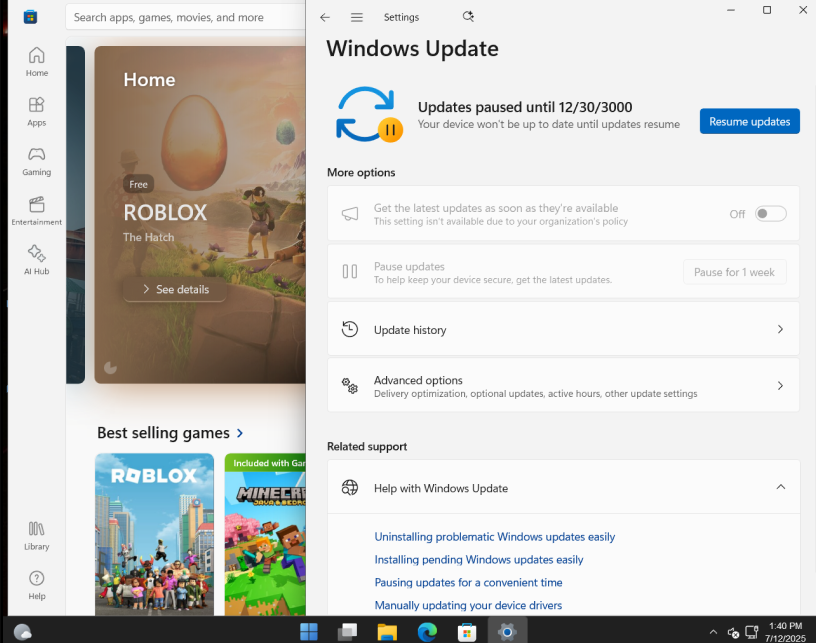This screenshot has height=643, width=816.
Task: Click Resume updates button
Action: pyautogui.click(x=749, y=121)
